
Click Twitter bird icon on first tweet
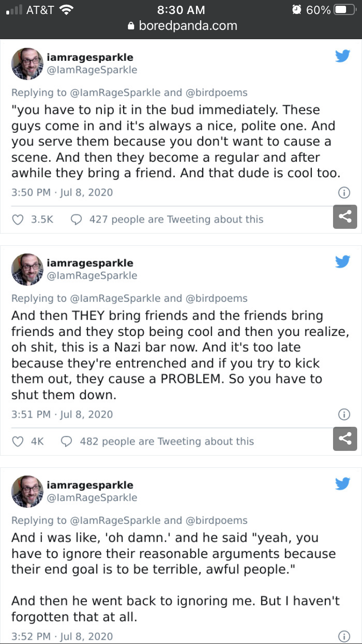point(343,56)
